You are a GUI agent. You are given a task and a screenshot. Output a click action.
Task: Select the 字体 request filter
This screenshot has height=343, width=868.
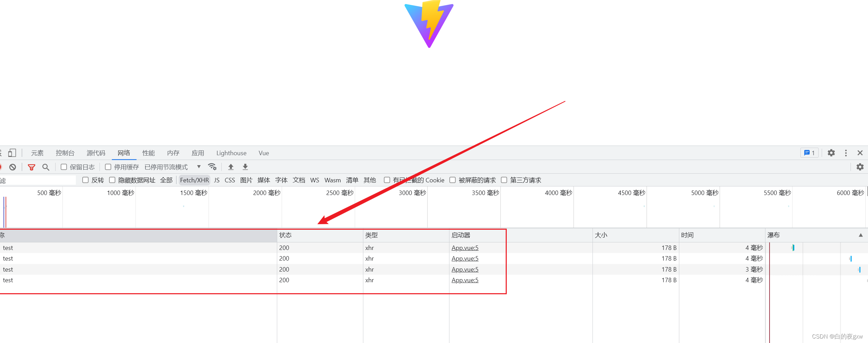pyautogui.click(x=281, y=180)
